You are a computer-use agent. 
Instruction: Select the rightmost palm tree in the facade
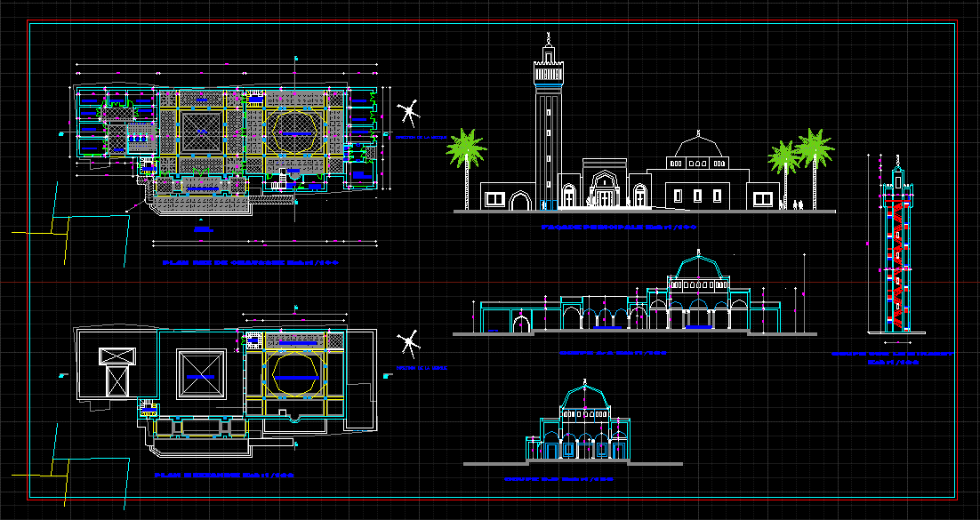pos(815,169)
